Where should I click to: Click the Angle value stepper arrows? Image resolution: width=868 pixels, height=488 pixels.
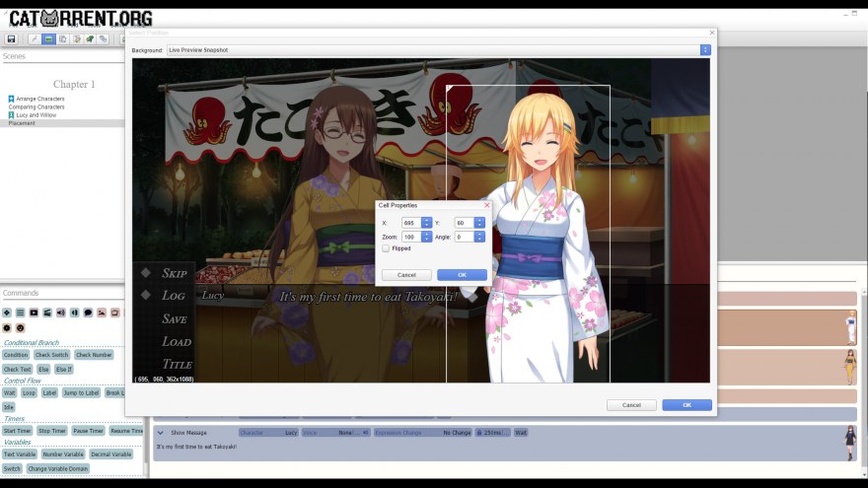click(x=479, y=237)
